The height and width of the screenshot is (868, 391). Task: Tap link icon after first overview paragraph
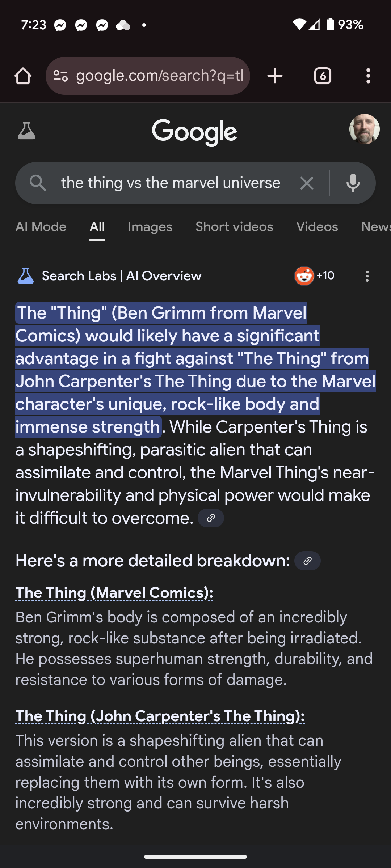point(211,518)
